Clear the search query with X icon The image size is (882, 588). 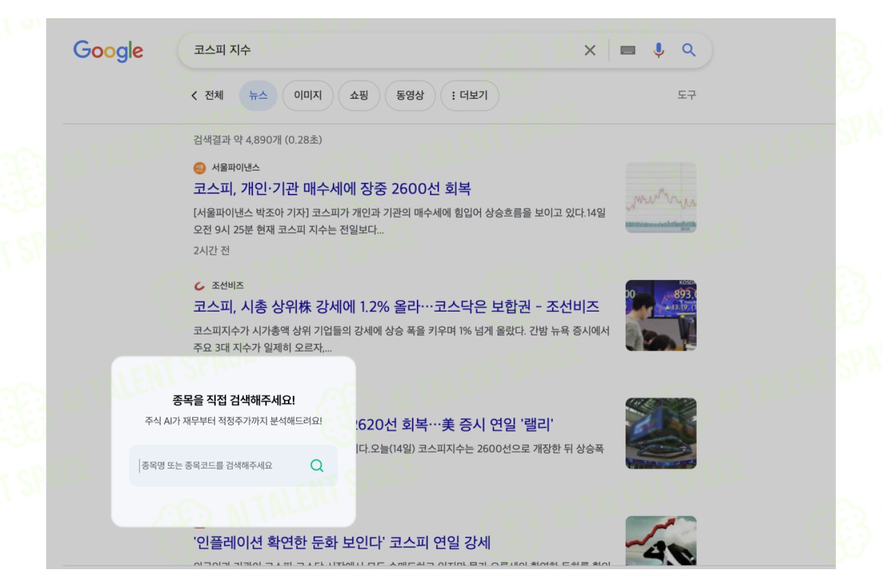point(590,51)
